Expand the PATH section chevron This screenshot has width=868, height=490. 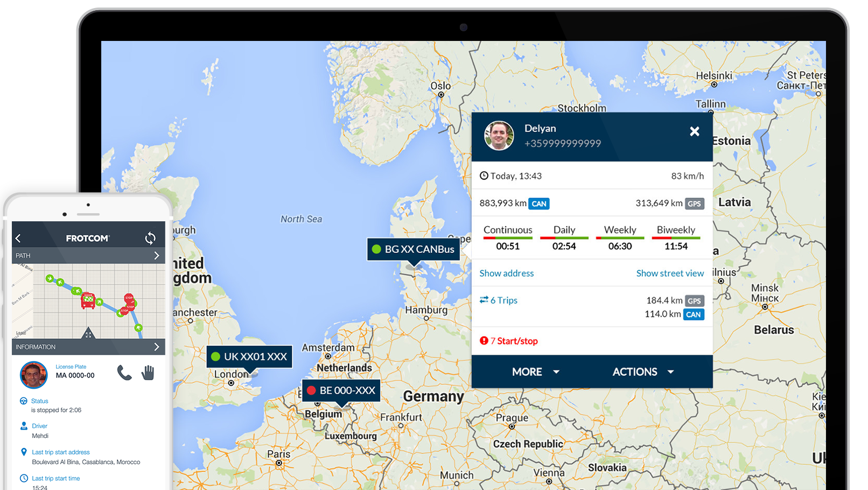(x=157, y=256)
